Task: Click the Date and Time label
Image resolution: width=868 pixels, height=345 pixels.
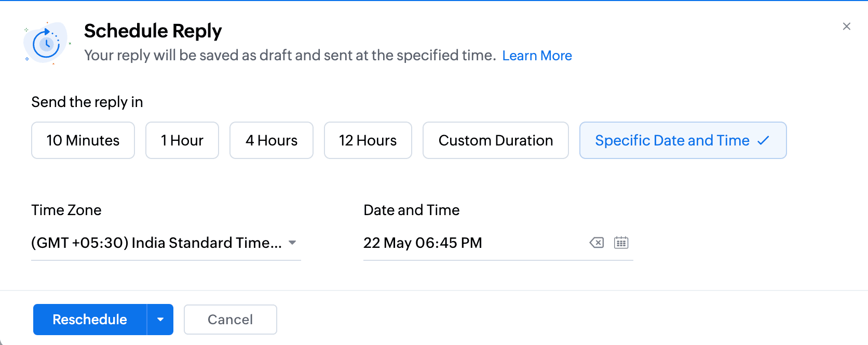Action: pos(412,210)
